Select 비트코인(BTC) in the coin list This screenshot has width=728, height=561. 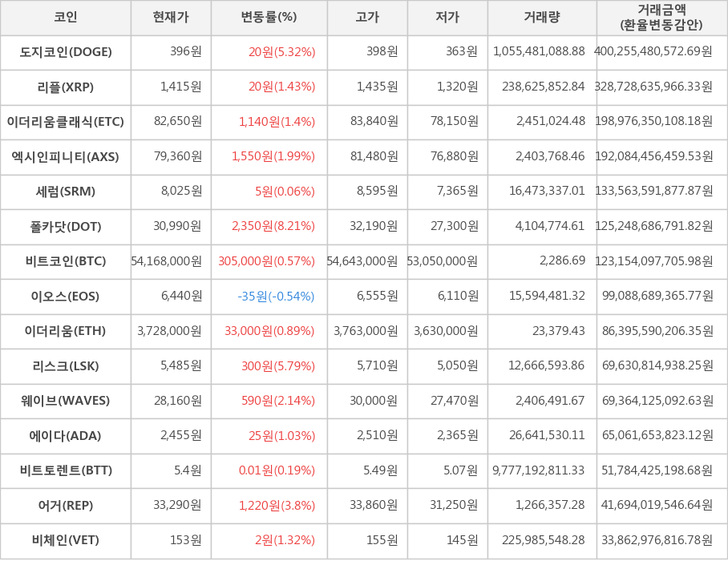point(66,261)
